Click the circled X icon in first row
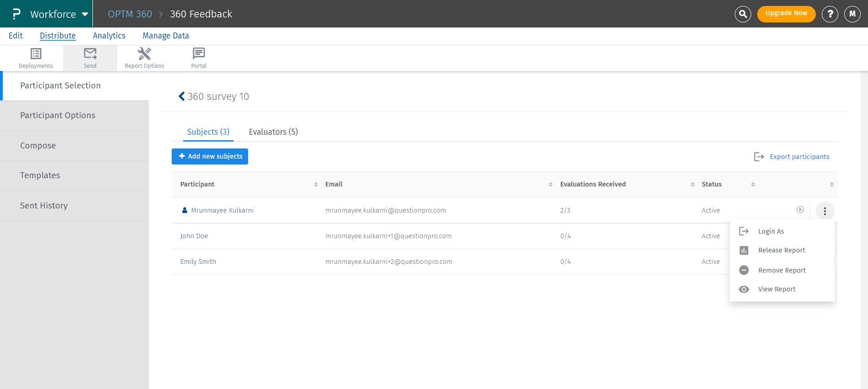868x389 pixels. (x=800, y=210)
